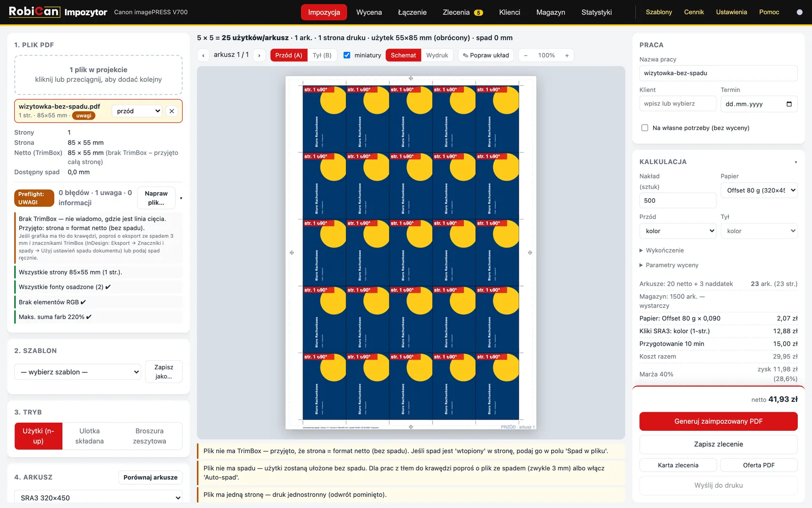The width and height of the screenshot is (812, 508).
Task: Select the Ulotka składana mode
Action: pyautogui.click(x=89, y=436)
